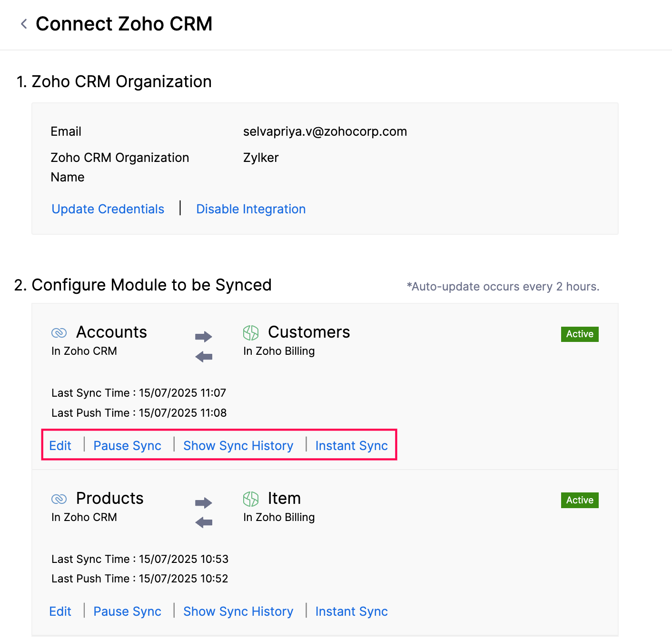Click Disable Integration link
672x641 pixels.
251,209
